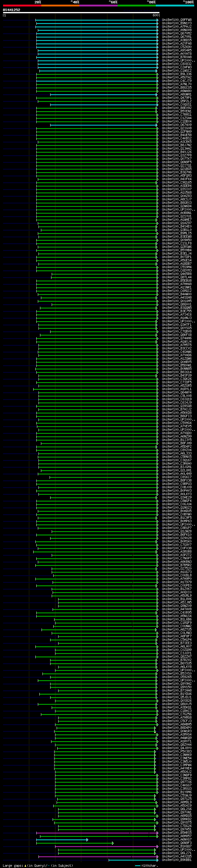This screenshot has width=197, height=868.
Task: Select hit label UniRef100_C4CJT9
Action: click(x=177, y=81)
